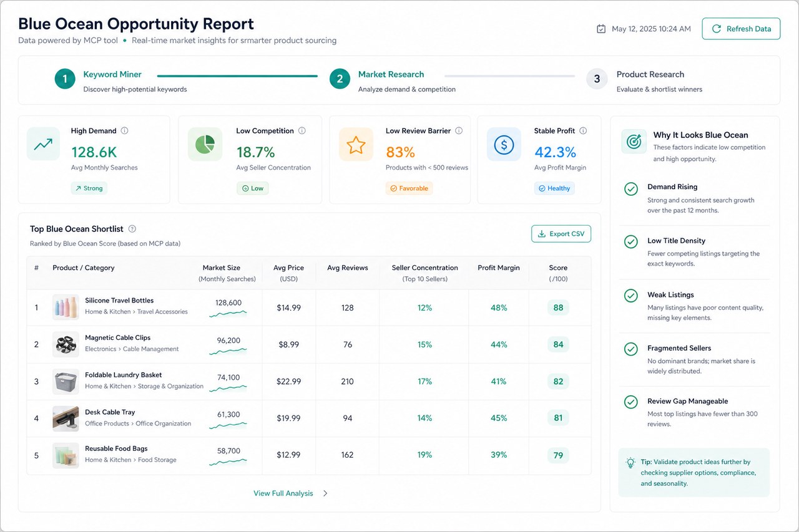Export the shortlist as CSV
Viewport: 799px width, 532px height.
561,234
